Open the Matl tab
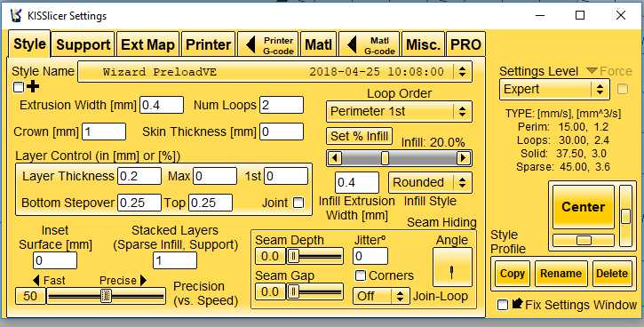644x327 pixels. [x=318, y=44]
